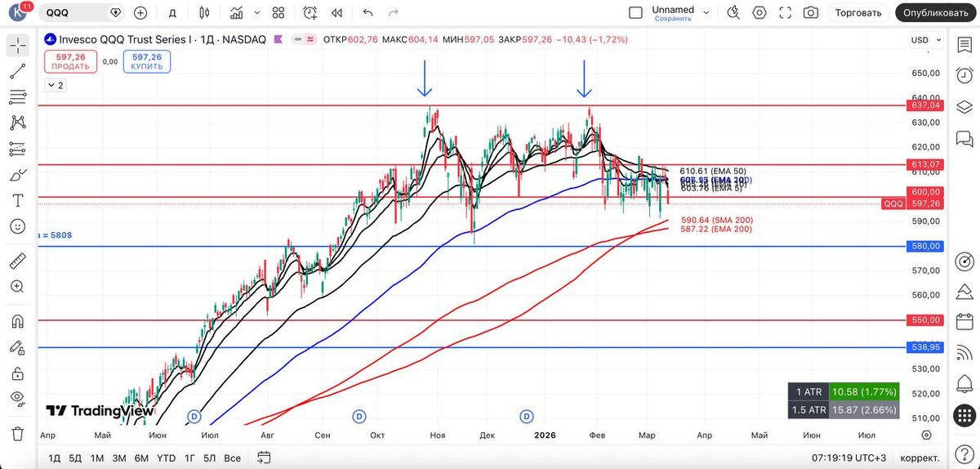
Task: Click the blue КУПИТЬ 597,26 buy button
Action: [146, 61]
